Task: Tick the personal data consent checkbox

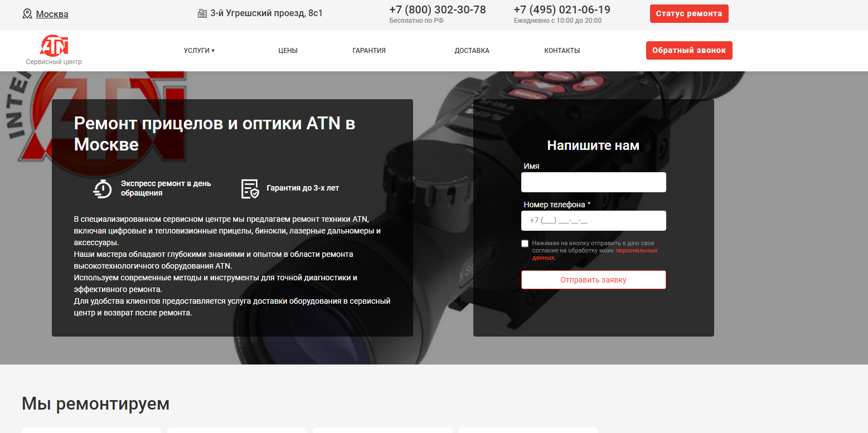Action: pos(525,244)
